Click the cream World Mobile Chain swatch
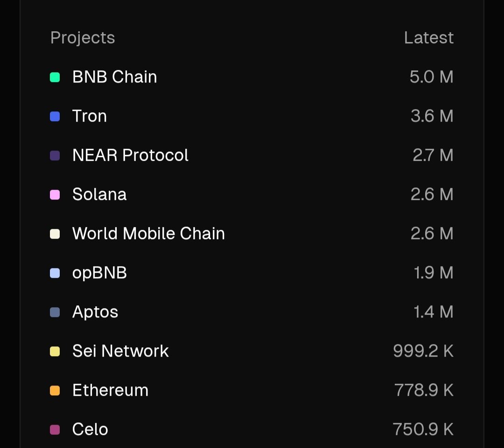 tap(55, 234)
